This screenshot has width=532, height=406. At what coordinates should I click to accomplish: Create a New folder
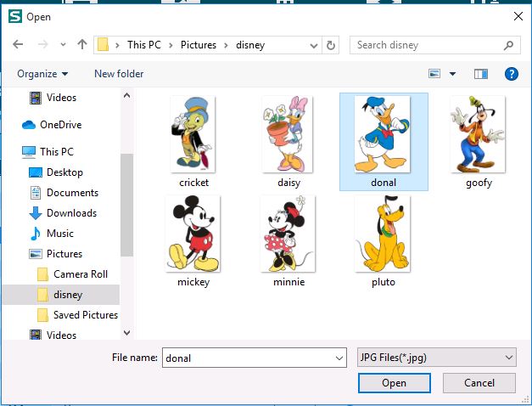coord(119,74)
